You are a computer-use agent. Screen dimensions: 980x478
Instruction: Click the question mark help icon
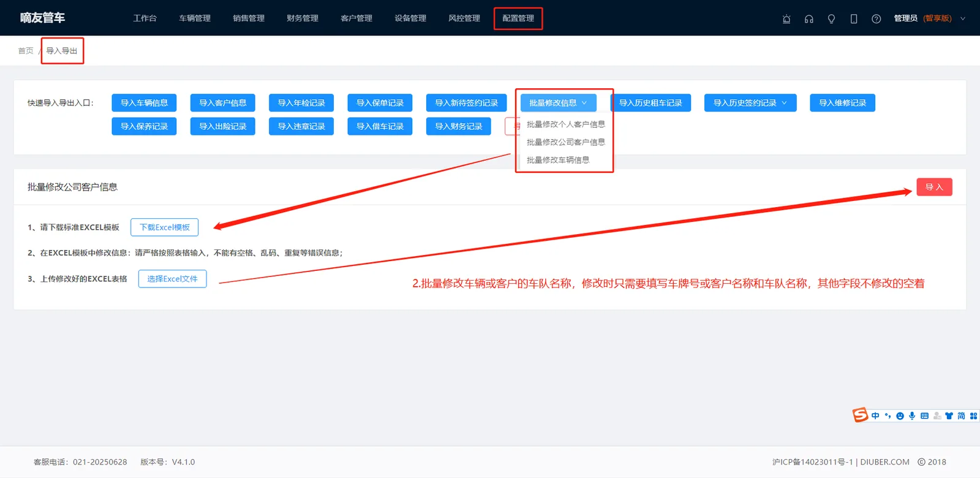click(x=876, y=19)
